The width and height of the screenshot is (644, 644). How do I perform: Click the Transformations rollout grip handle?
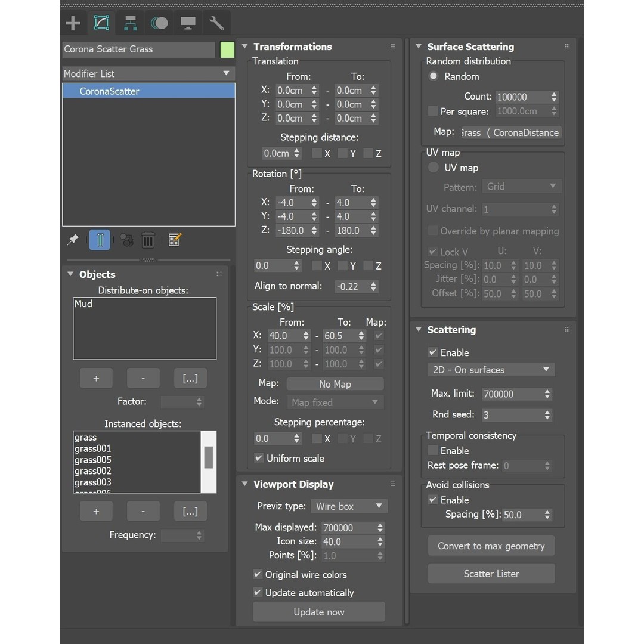(392, 47)
